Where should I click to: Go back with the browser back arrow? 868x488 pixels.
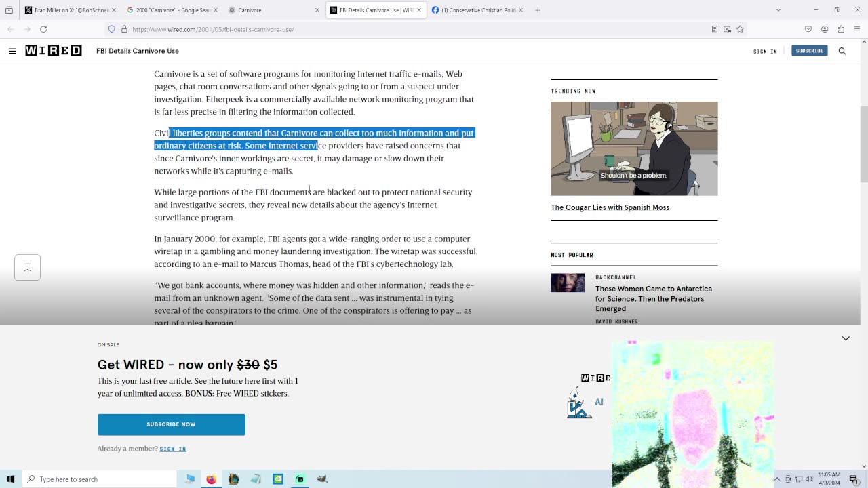point(10,29)
